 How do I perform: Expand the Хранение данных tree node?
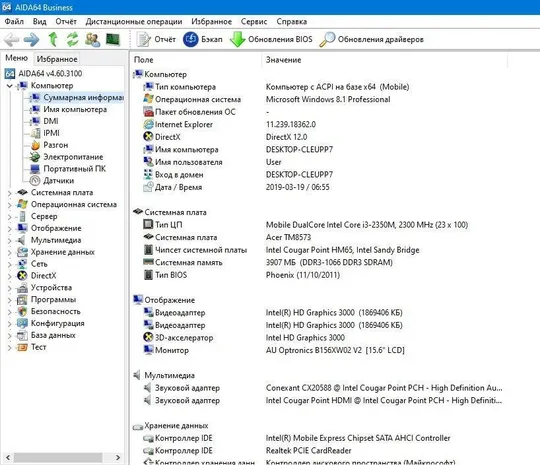point(10,252)
